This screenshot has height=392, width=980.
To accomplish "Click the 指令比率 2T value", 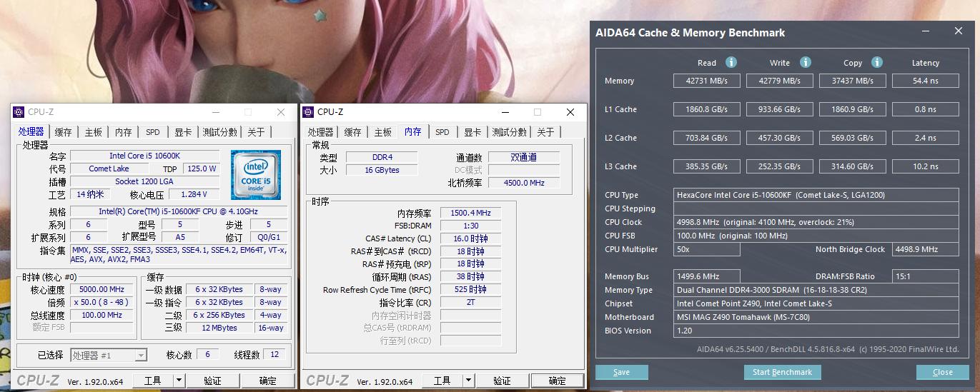I will pos(470,302).
